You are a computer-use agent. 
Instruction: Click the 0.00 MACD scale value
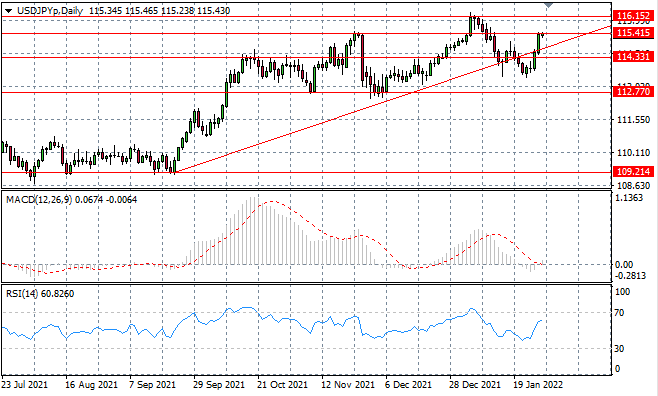[624, 265]
